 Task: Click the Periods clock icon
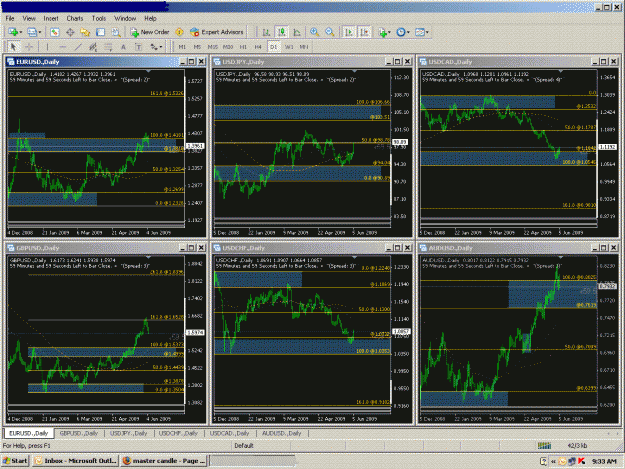click(x=401, y=32)
